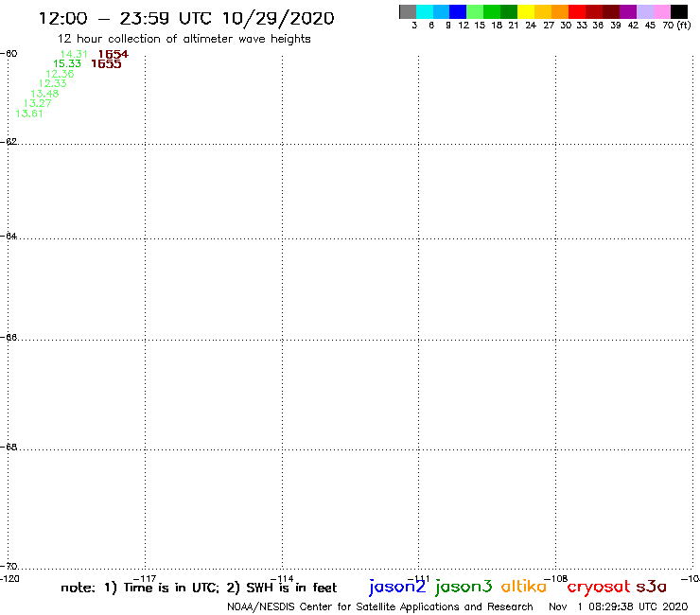Click the latitude axis label -60

coord(9,54)
